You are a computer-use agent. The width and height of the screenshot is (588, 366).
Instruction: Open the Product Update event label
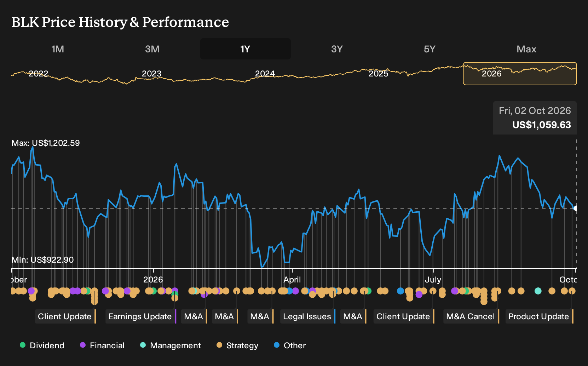click(x=540, y=316)
